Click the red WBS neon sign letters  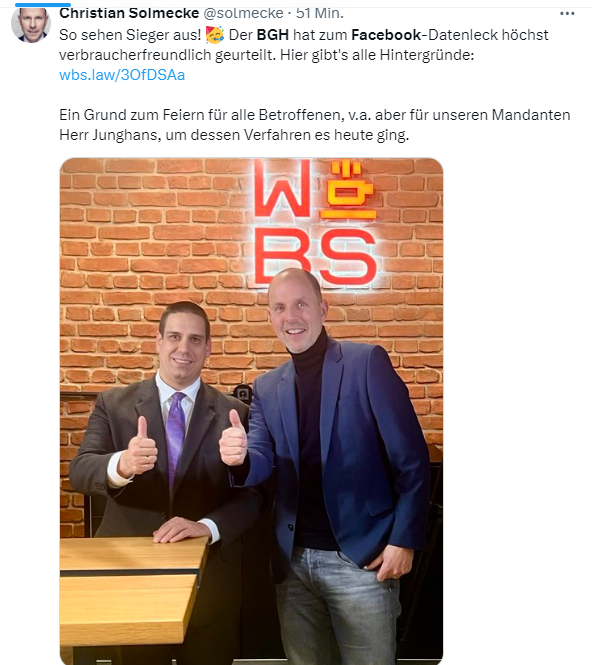pyautogui.click(x=315, y=222)
